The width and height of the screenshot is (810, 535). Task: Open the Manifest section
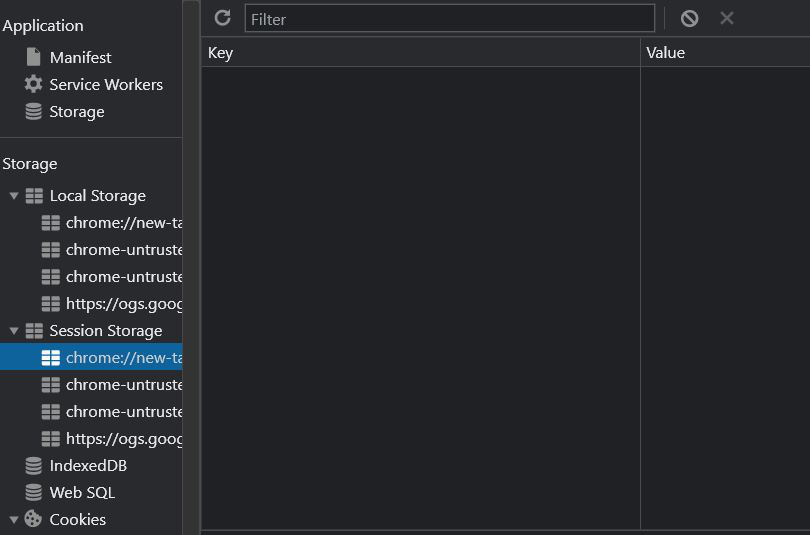pyautogui.click(x=80, y=58)
